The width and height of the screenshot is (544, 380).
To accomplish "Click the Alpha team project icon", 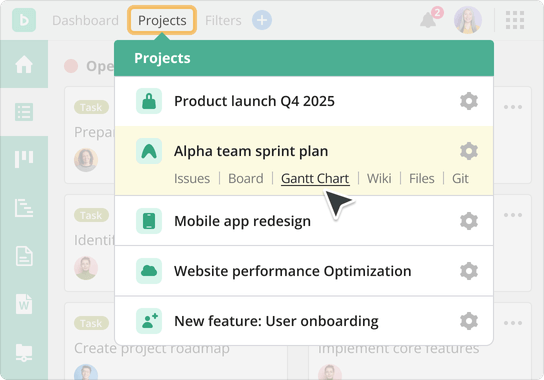I will (149, 151).
